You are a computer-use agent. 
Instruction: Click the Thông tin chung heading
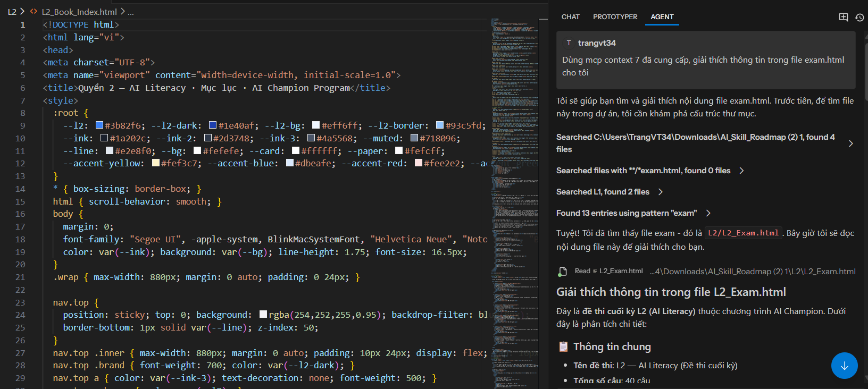point(612,347)
